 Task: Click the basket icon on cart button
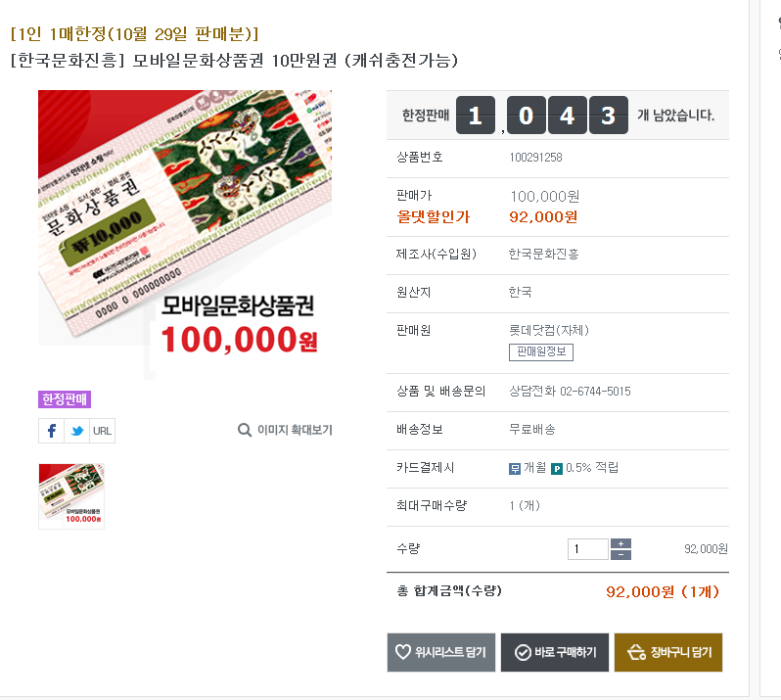click(636, 652)
